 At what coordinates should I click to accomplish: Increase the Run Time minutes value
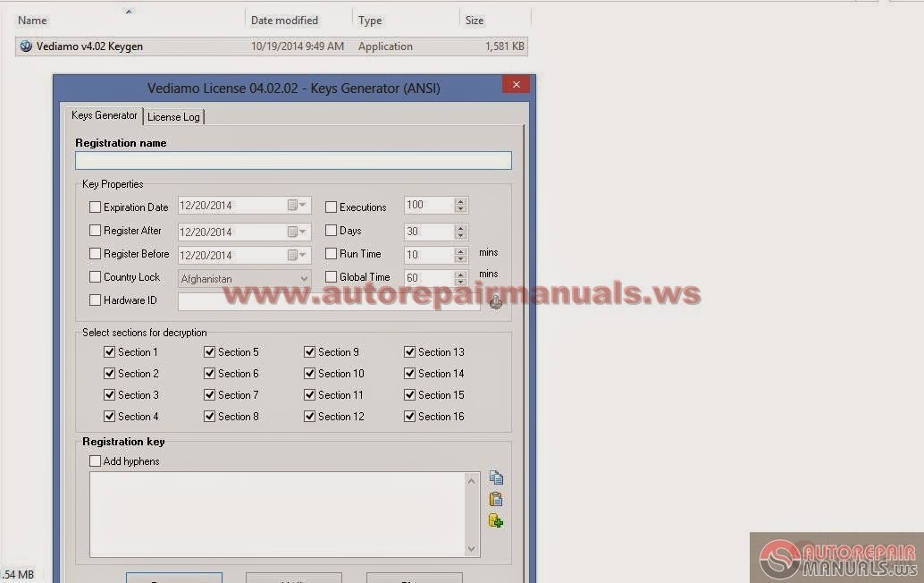[461, 251]
